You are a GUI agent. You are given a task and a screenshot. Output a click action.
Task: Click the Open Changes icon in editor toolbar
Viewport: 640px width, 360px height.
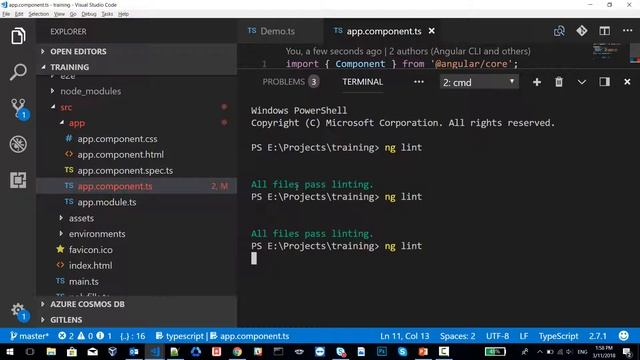559,31
